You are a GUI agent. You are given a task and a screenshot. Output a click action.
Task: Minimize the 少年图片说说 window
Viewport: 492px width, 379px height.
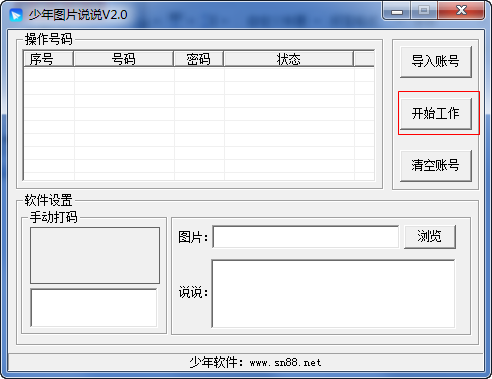pyautogui.click(x=397, y=11)
